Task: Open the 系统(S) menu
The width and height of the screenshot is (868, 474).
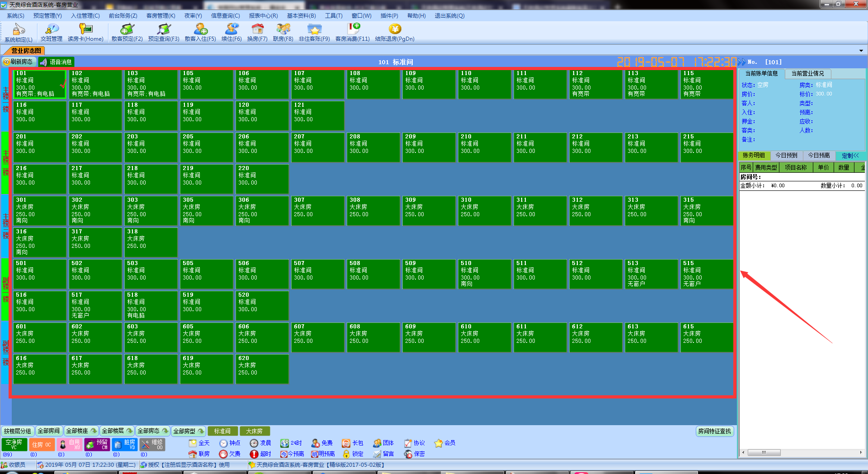Action: pyautogui.click(x=15, y=15)
